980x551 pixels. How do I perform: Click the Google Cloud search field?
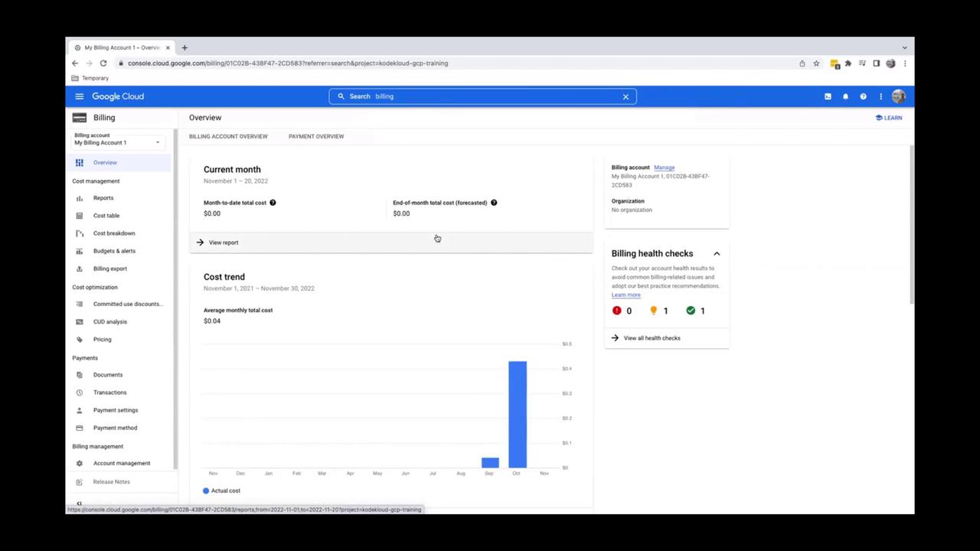point(482,96)
